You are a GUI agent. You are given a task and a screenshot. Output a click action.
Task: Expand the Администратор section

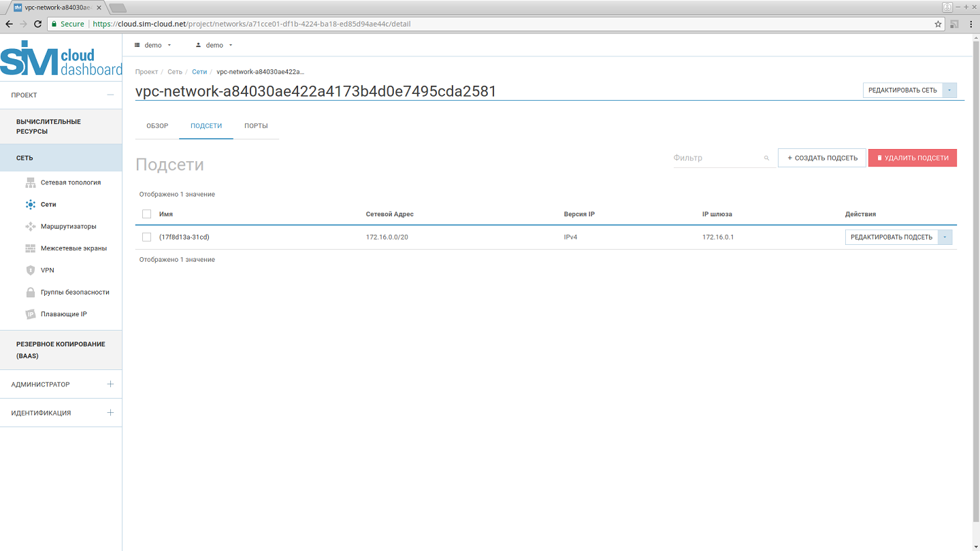click(x=110, y=384)
